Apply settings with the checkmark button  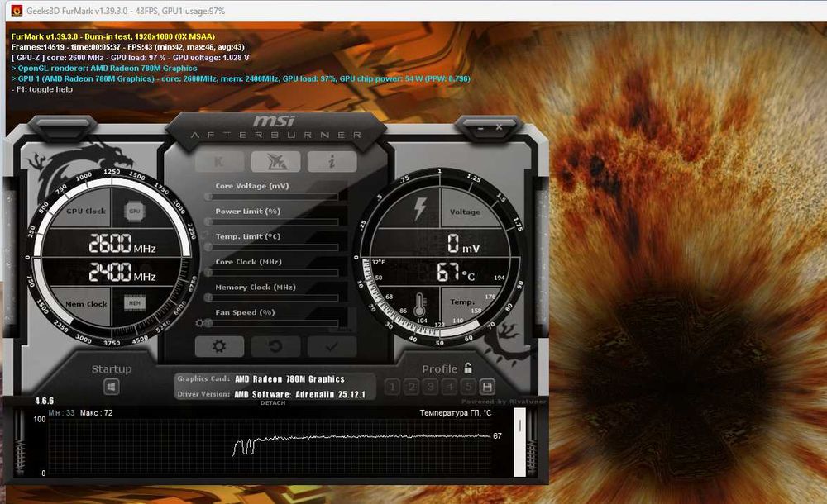332,346
